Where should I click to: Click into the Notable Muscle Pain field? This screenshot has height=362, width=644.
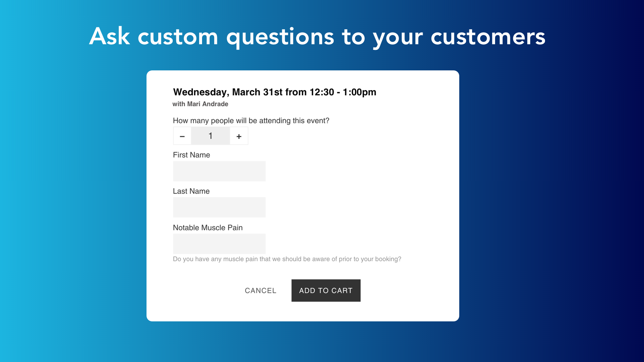click(219, 244)
